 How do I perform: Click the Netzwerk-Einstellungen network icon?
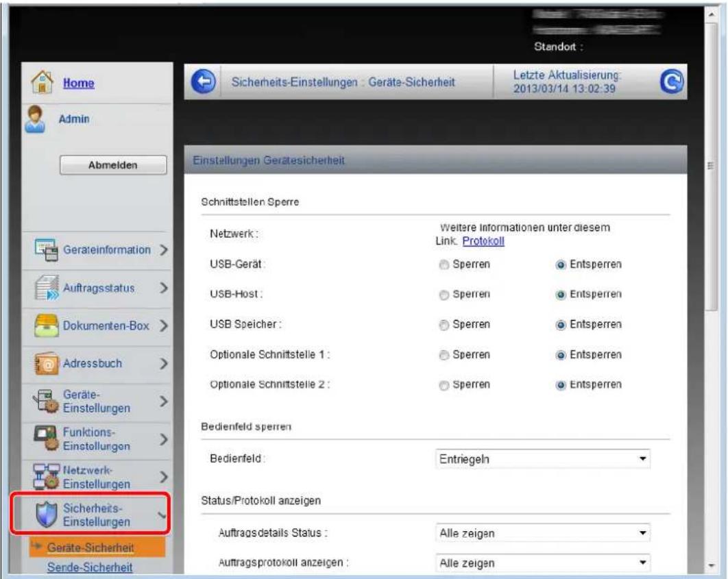pyautogui.click(x=46, y=476)
